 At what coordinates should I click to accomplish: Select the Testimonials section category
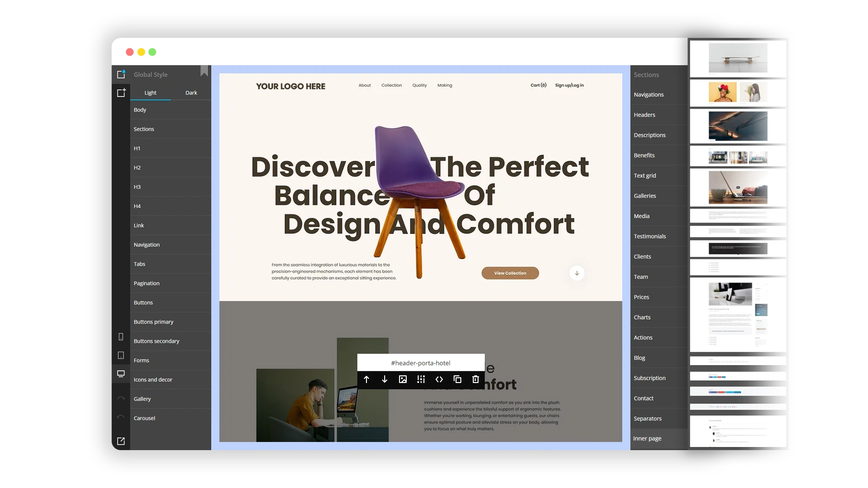point(650,236)
